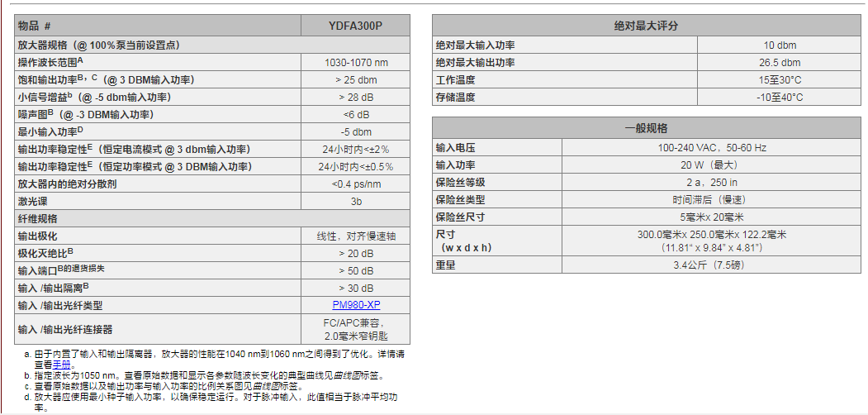Click the 纤维规格 section heading row
868x415 pixels.
point(38,218)
